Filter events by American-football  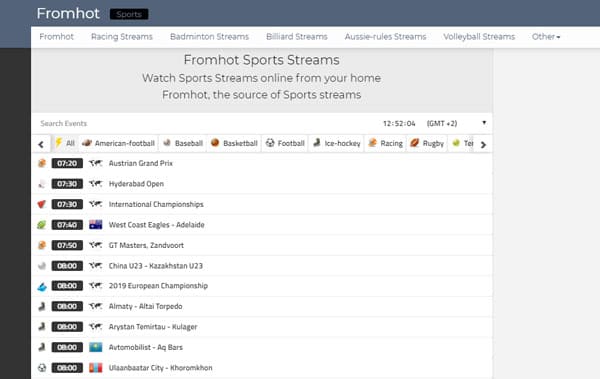click(x=119, y=144)
